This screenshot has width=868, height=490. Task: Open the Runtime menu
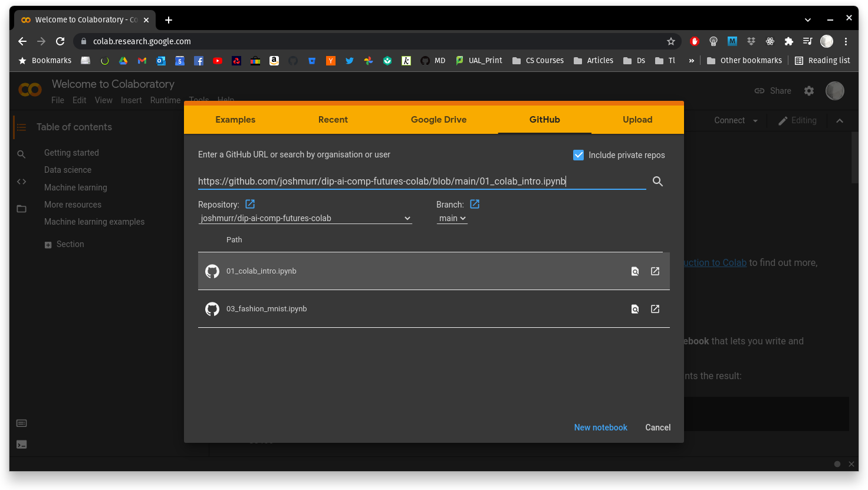pyautogui.click(x=165, y=100)
